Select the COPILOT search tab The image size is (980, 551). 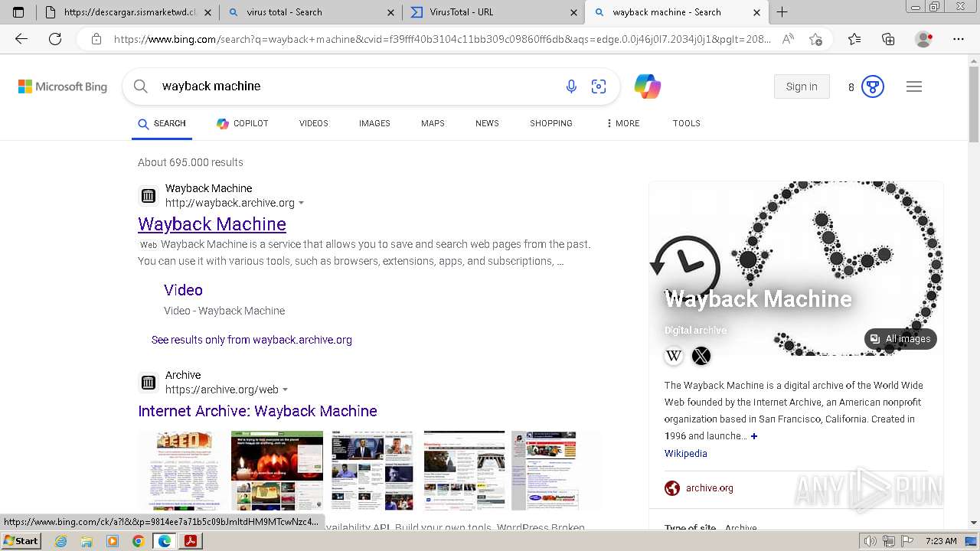pyautogui.click(x=242, y=123)
